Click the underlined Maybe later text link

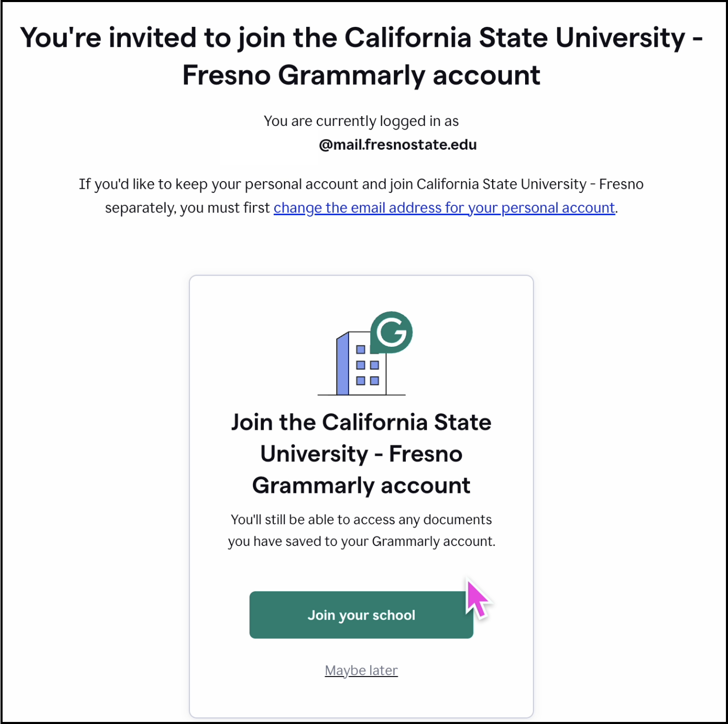tap(361, 670)
